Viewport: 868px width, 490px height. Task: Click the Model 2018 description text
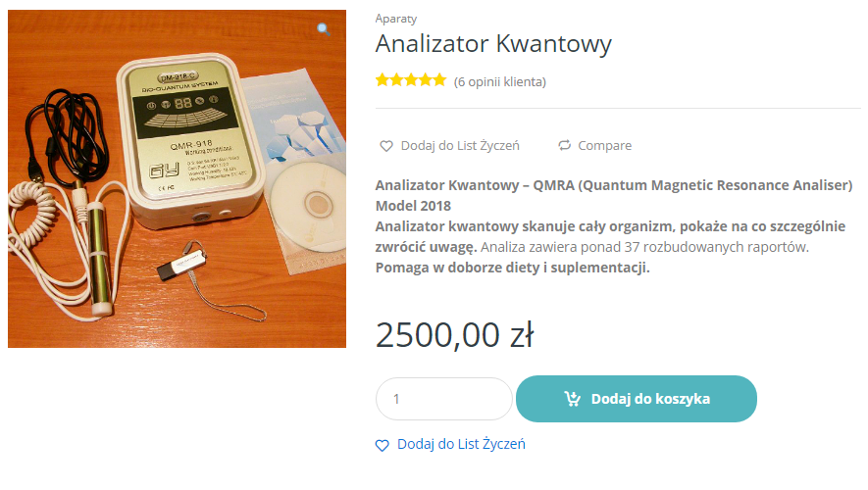(413, 206)
